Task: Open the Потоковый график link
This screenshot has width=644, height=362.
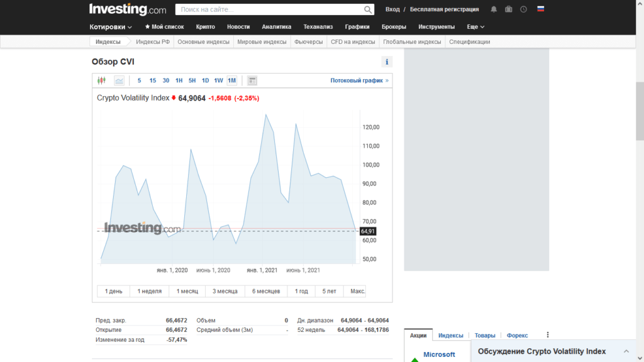Action: [359, 80]
